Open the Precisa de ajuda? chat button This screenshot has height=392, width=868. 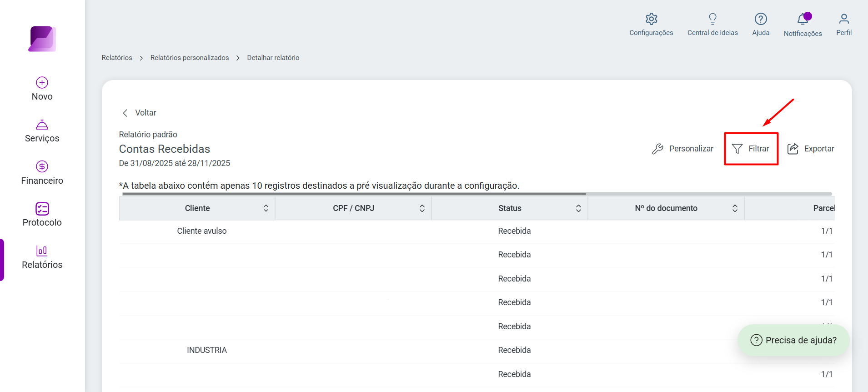pyautogui.click(x=793, y=340)
